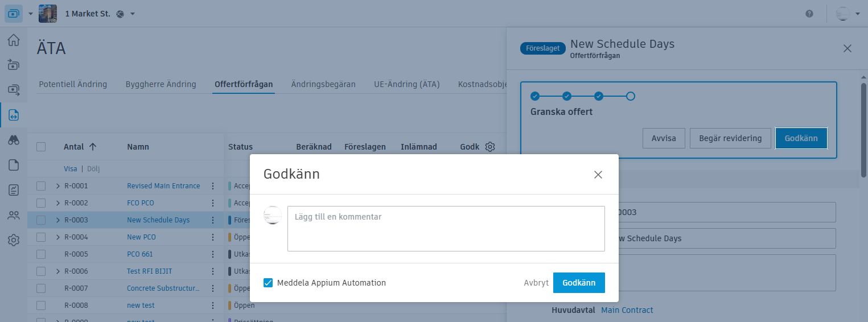This screenshot has width=868, height=322.
Task: Open more options menu for FCO PCO
Action: click(213, 203)
